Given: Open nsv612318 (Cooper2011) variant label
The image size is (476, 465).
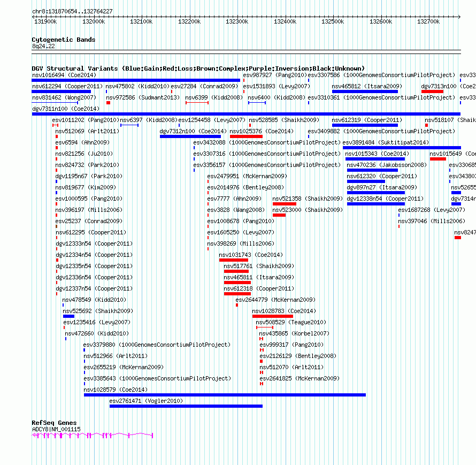Looking at the screenshot, I should [259, 288].
